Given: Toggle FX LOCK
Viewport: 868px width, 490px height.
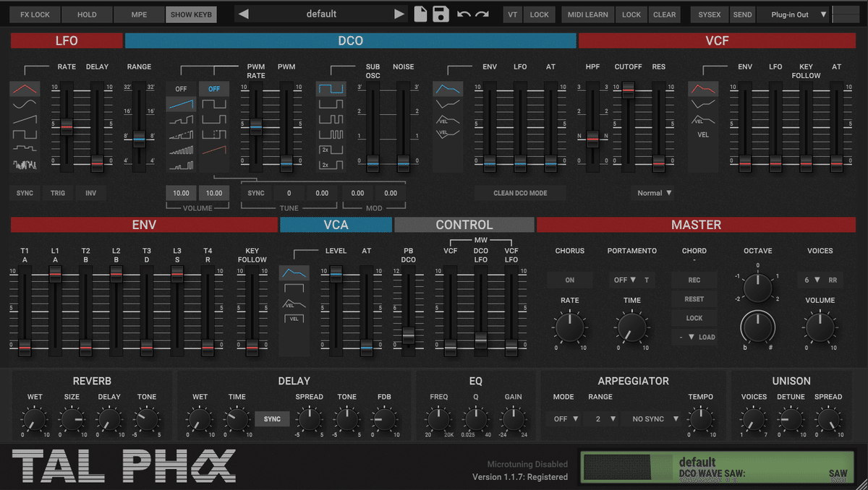Looking at the screenshot, I should tap(35, 14).
